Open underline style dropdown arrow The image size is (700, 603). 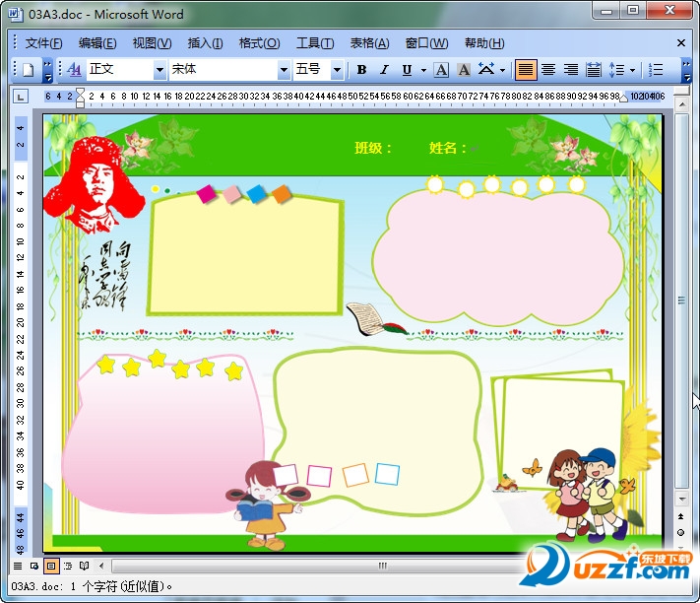pyautogui.click(x=423, y=70)
